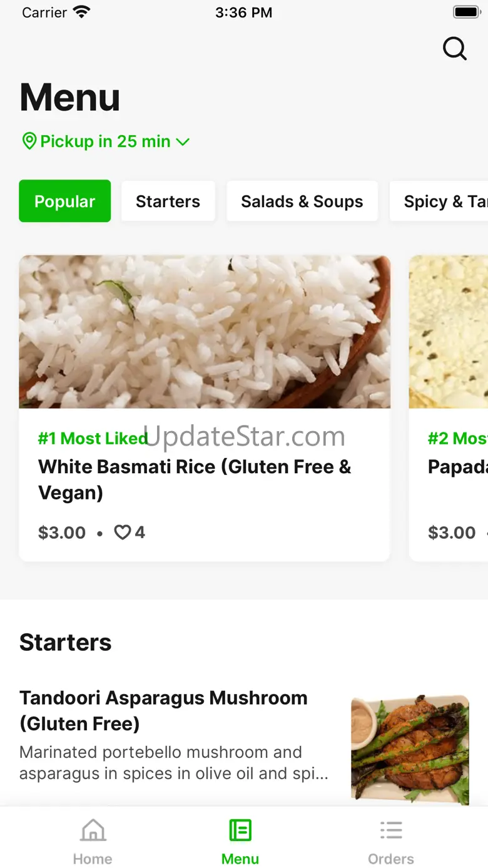Tap the heart icon on White Basmati Rice
This screenshot has height=868, width=488.
coord(122,533)
